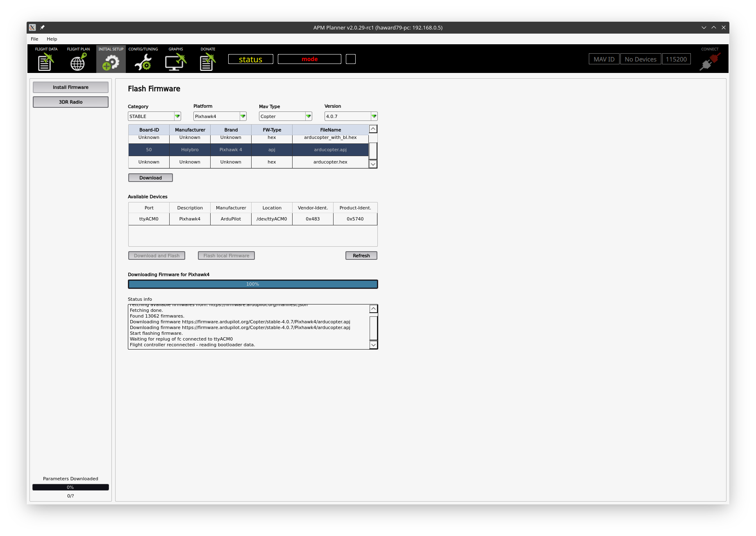Click 'Start flashing firmware.' status line

click(156, 334)
